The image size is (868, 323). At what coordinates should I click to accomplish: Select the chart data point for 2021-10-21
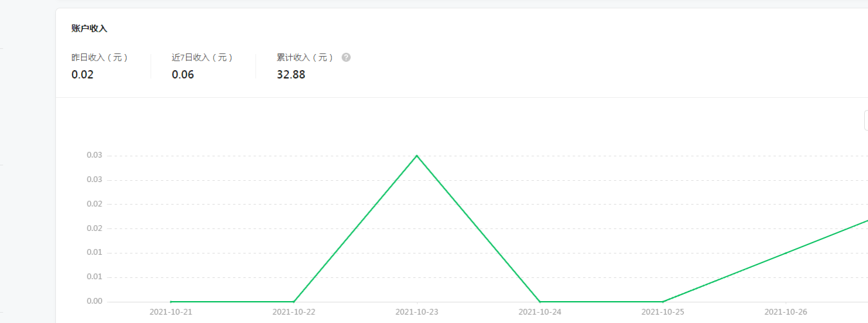coord(171,301)
